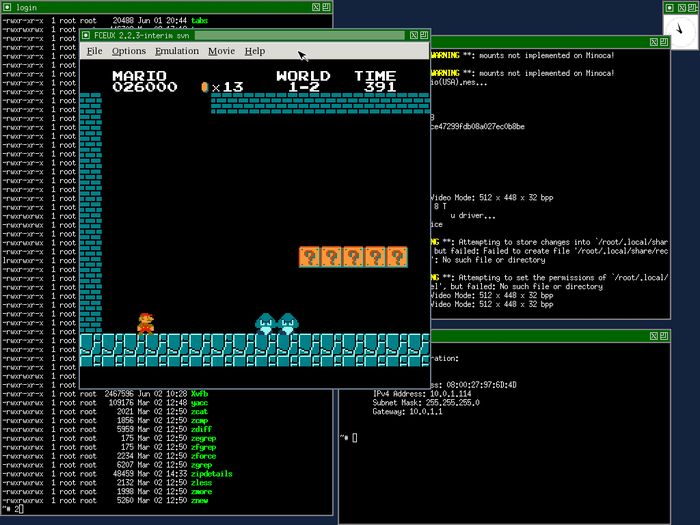
Task: Click Mario in the game screen
Action: (146, 323)
